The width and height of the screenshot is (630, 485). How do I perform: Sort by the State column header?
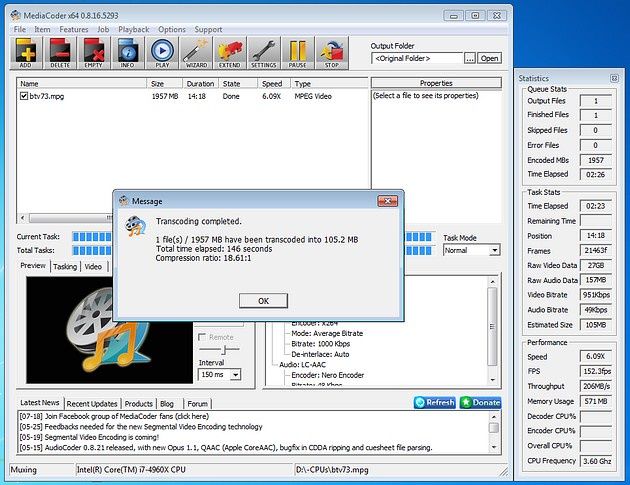tap(238, 84)
